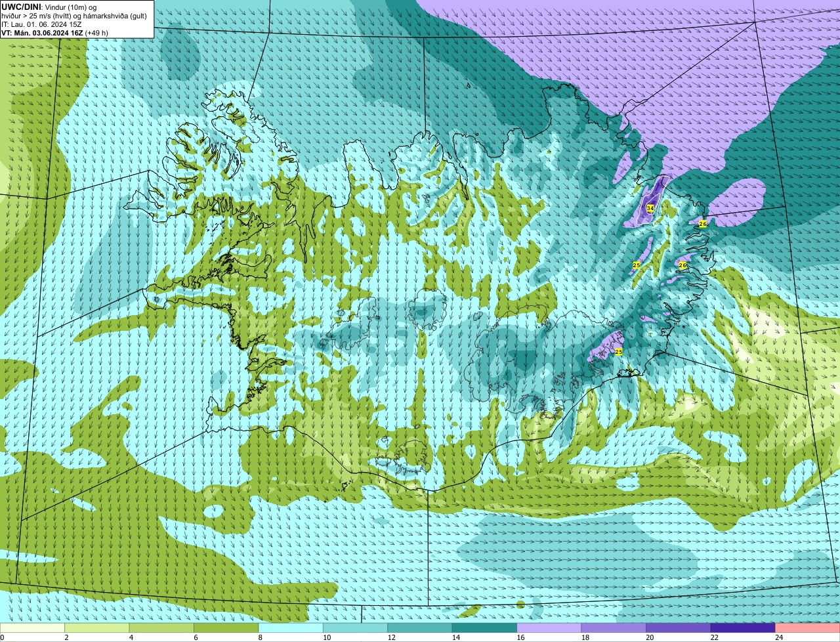Click the 22–24 m/s dark indigo legend swatch
Image resolution: width=840 pixels, height=642 pixels.
[743, 628]
